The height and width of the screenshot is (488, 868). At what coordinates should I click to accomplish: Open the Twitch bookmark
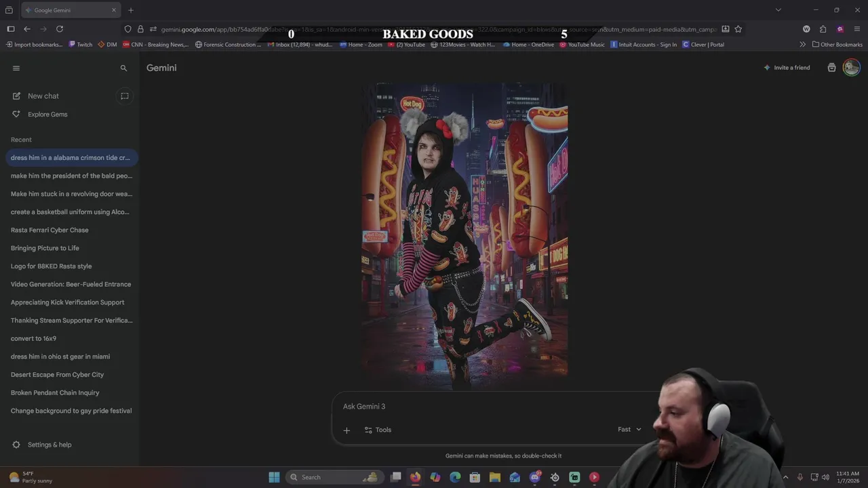[81, 45]
